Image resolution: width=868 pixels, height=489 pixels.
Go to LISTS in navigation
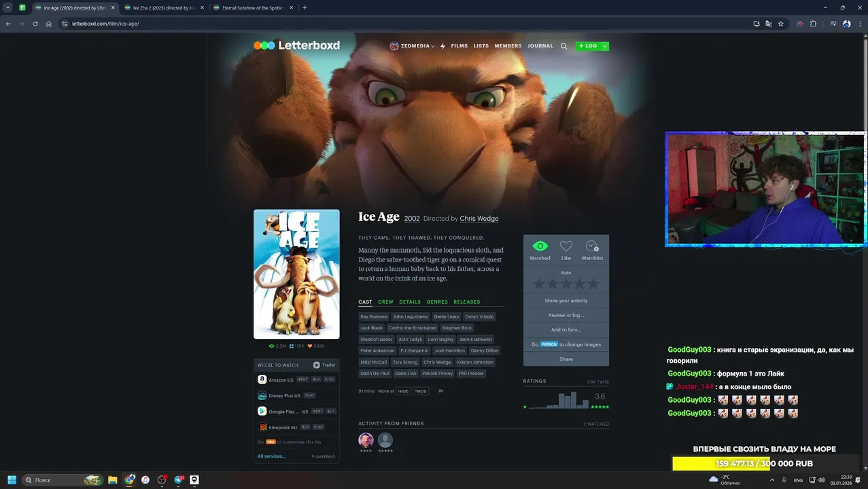point(481,46)
